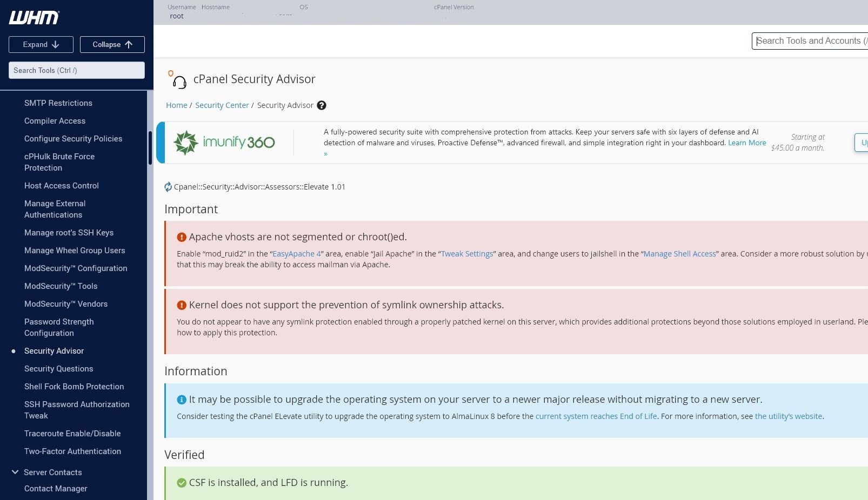Screen dimensions: 868x500
Task: Click the WHM logo
Action: [34, 17]
